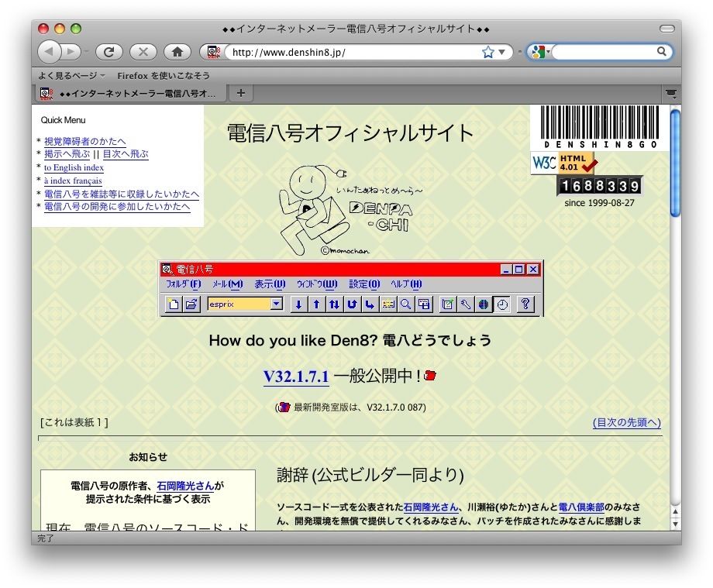
Task: Click the wrench settings icon
Action: (466, 304)
